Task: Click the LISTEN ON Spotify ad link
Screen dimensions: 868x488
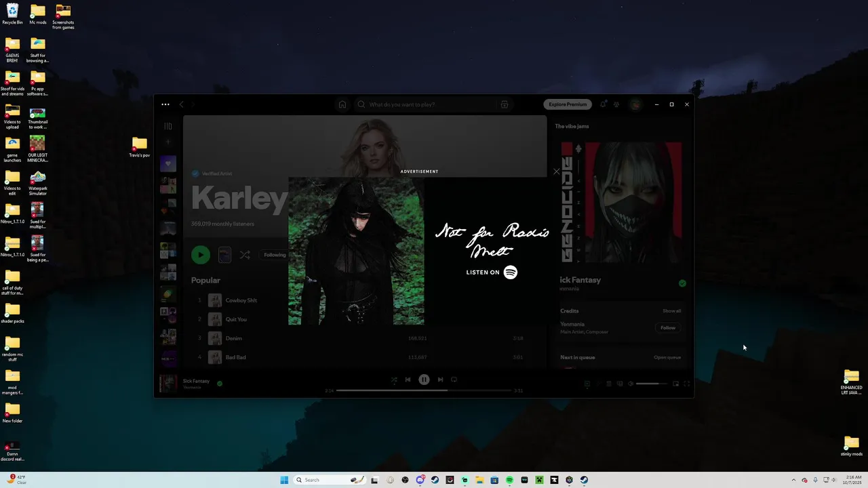Action: click(492, 272)
